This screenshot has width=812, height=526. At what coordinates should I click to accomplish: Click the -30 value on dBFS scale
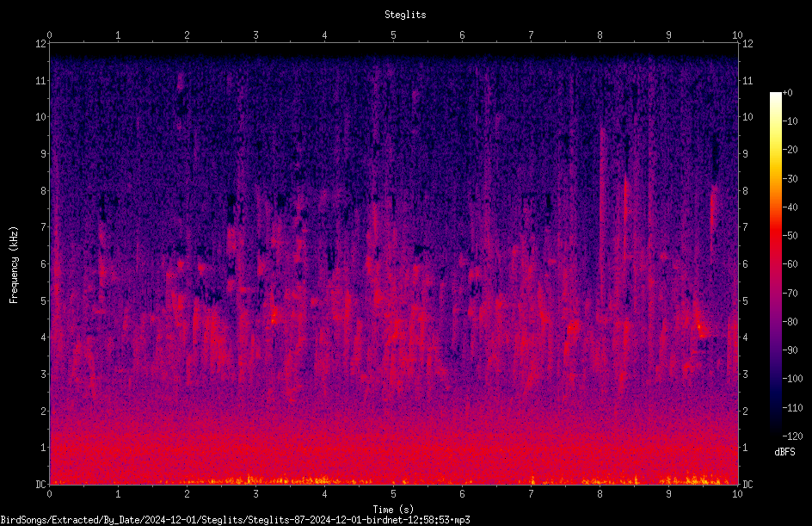click(790, 178)
